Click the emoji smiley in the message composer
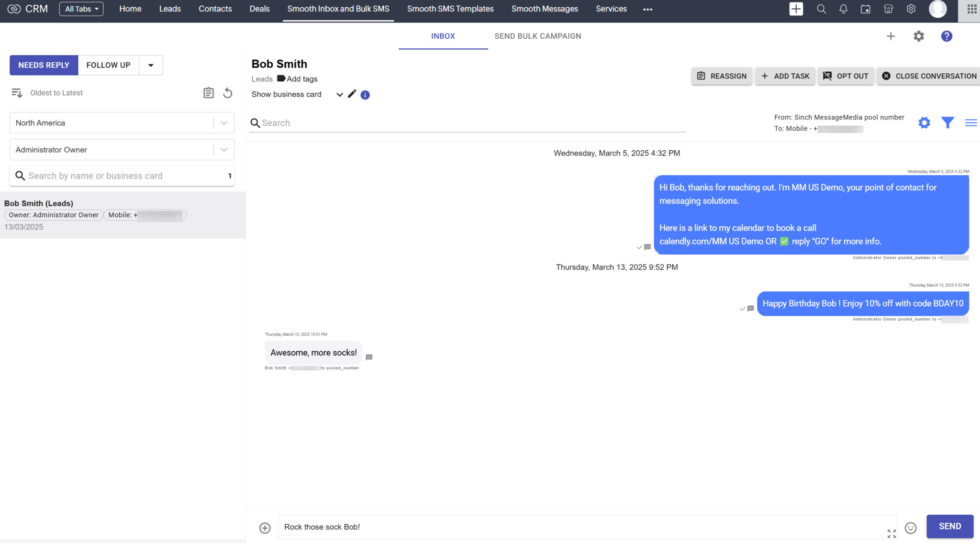 pos(911,527)
